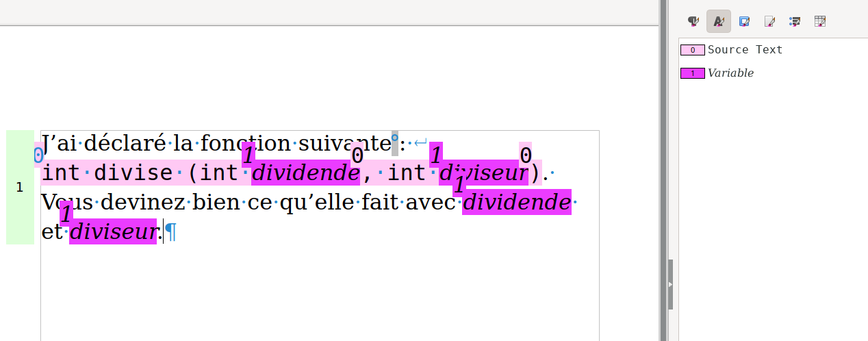Click 'diviseur' on the last text line
The height and width of the screenshot is (341, 868).
click(113, 233)
